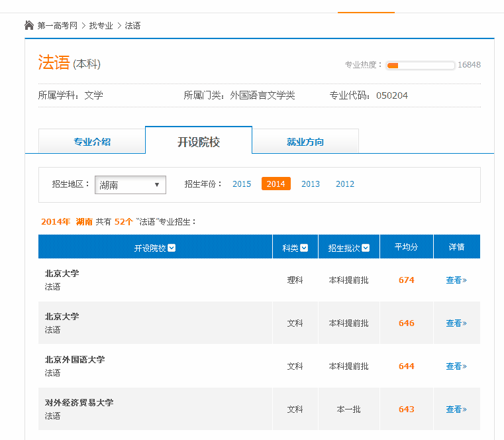Click the home icon in the breadcrumb
This screenshot has width=504, height=440.
pos(29,25)
